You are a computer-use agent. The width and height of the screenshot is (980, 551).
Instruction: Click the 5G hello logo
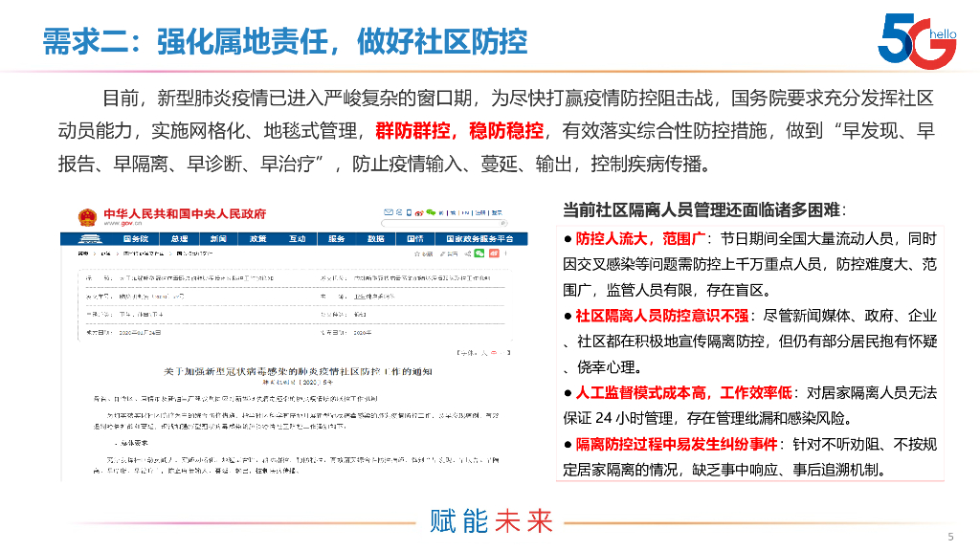coord(917,41)
